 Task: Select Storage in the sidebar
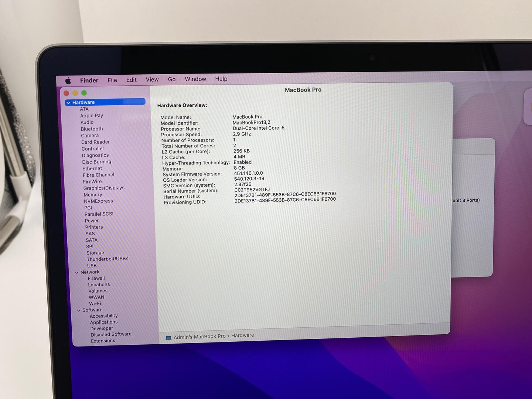point(95,253)
